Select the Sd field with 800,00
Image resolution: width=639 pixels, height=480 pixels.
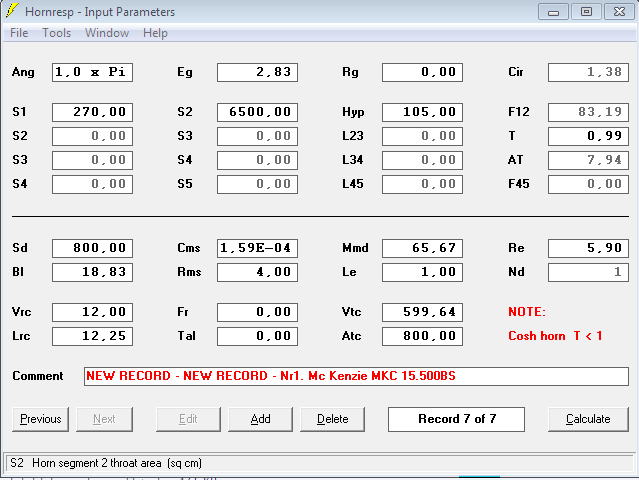[x=92, y=249]
